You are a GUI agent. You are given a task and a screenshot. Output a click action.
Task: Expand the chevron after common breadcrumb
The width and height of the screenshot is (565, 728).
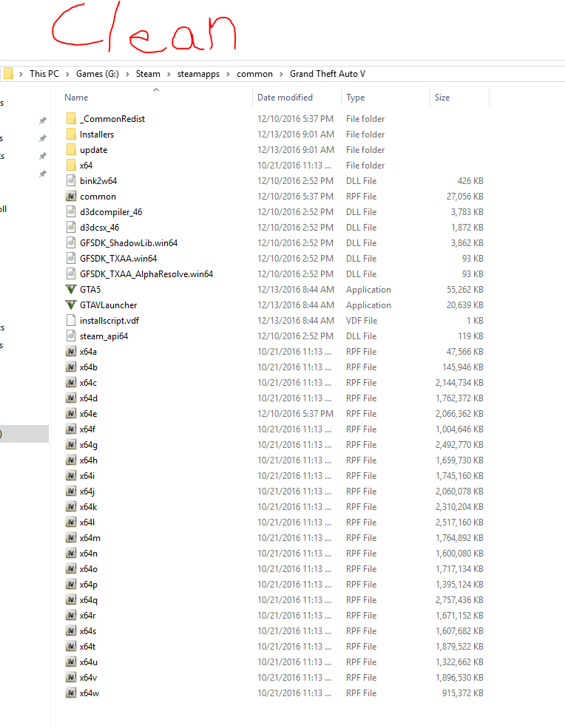[282, 75]
